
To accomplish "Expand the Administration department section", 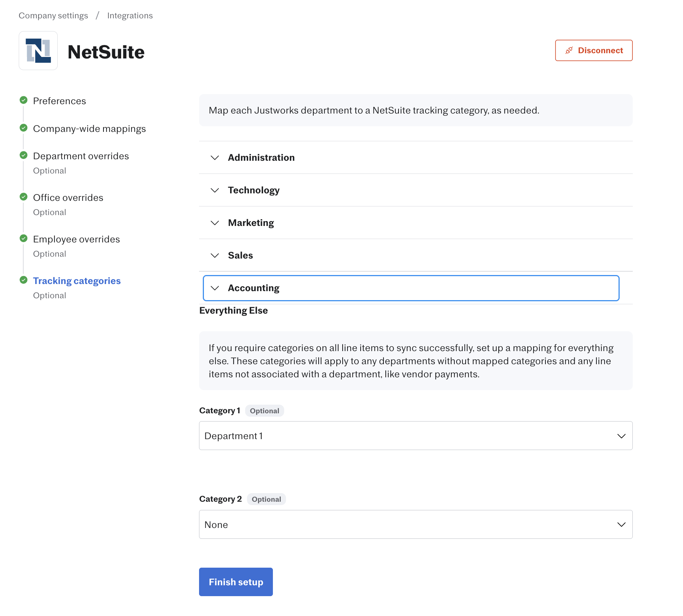I will click(416, 157).
